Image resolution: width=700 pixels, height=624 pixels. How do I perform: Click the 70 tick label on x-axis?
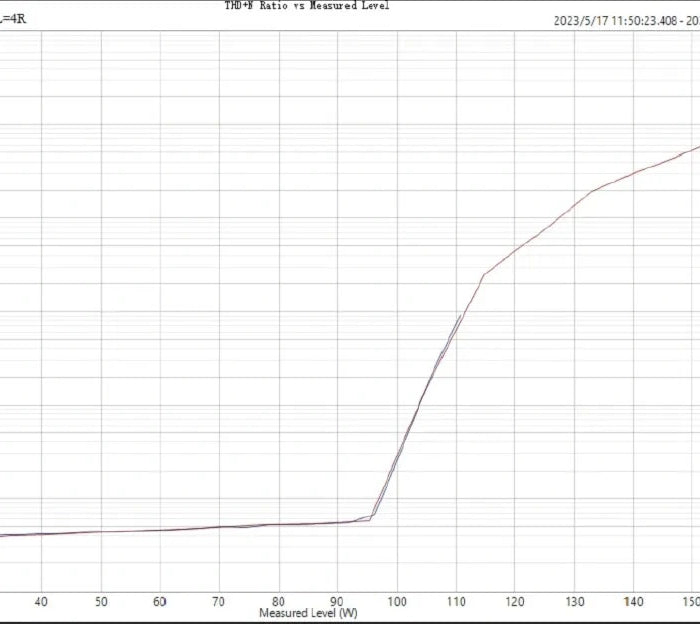click(219, 602)
